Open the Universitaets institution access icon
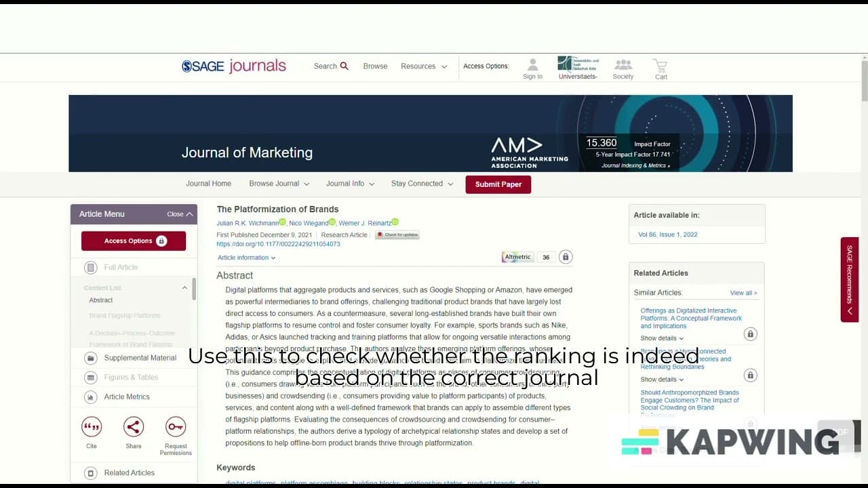868x488 pixels. pyautogui.click(x=578, y=64)
